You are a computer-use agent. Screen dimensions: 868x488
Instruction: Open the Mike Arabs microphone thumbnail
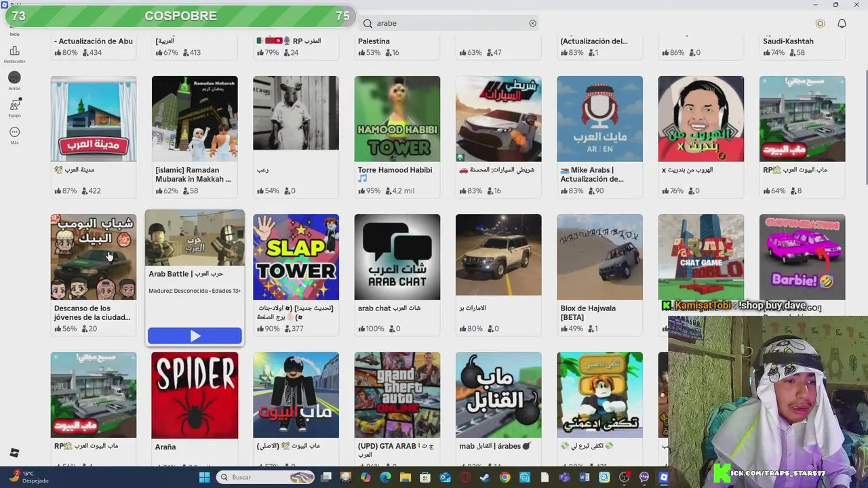pos(599,119)
